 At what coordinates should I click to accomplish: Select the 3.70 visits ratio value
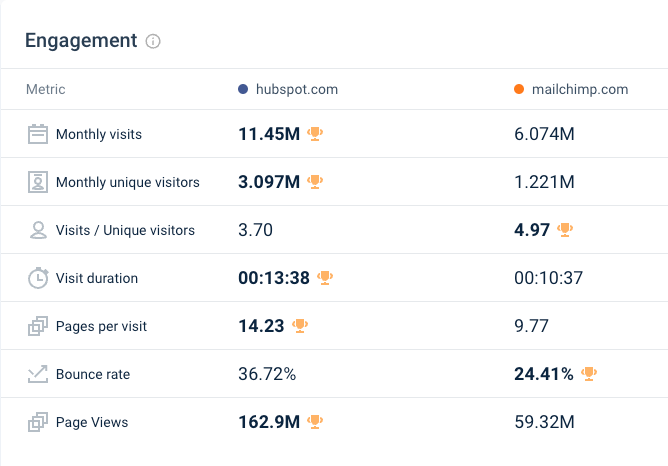[255, 230]
